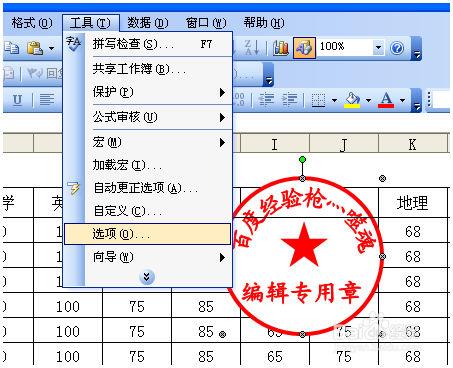Click the stamp's green rotation handle
This screenshot has height=368, width=453.
302,160
